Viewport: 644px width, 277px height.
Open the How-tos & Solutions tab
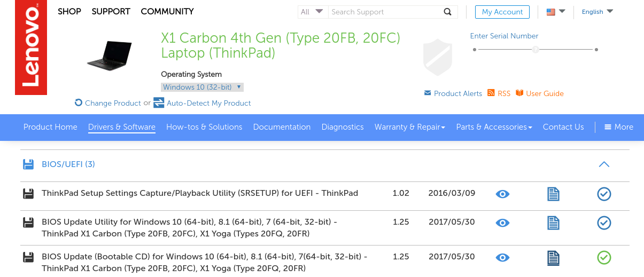(x=204, y=127)
